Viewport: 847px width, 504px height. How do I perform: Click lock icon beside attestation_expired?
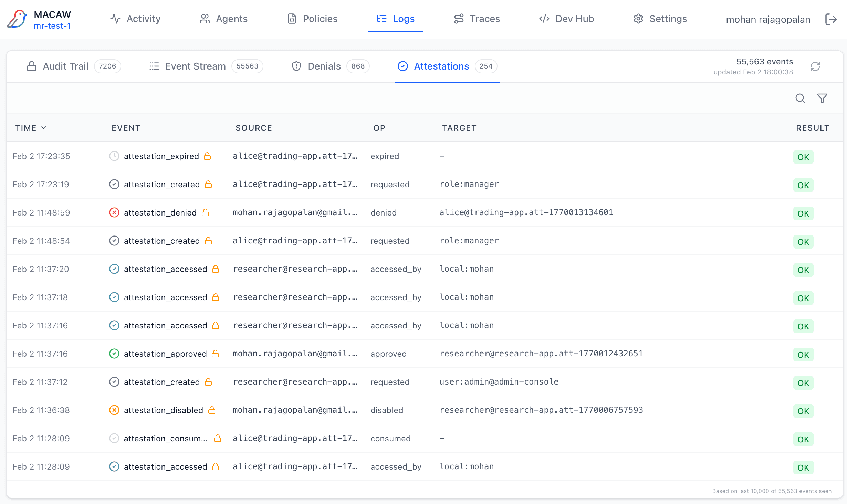click(207, 156)
